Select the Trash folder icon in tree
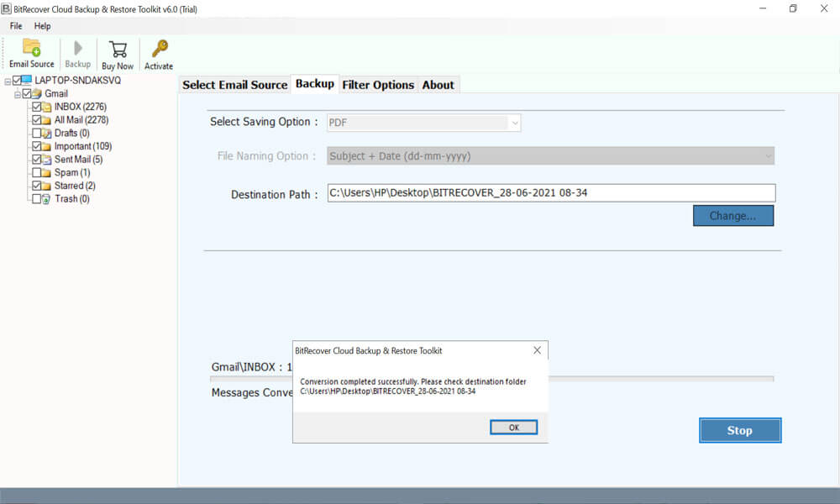The width and height of the screenshot is (840, 504). [x=46, y=199]
